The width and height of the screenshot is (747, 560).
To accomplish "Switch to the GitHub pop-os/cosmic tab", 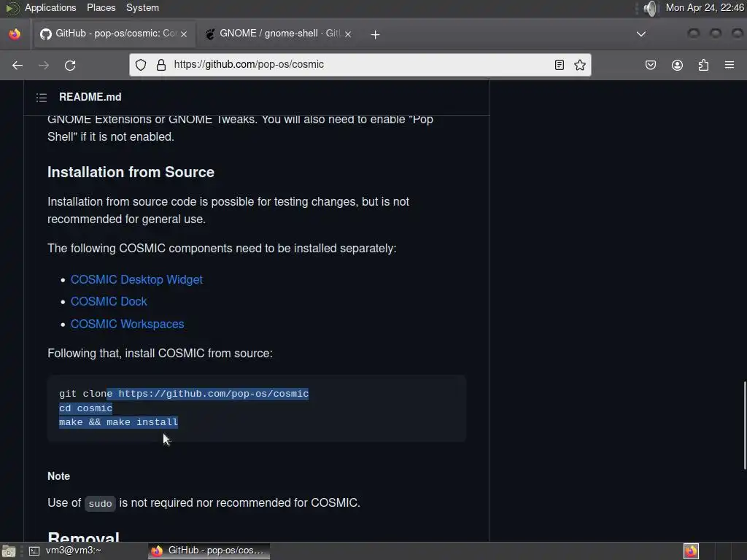I will [115, 34].
